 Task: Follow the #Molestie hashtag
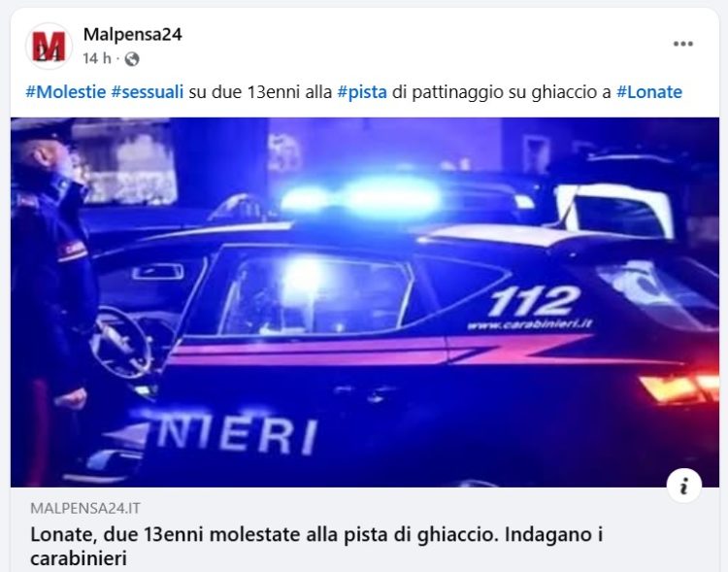(x=66, y=92)
